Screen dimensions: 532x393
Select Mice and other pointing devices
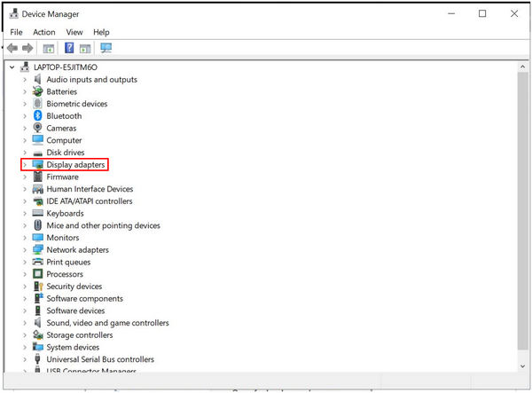coord(103,226)
